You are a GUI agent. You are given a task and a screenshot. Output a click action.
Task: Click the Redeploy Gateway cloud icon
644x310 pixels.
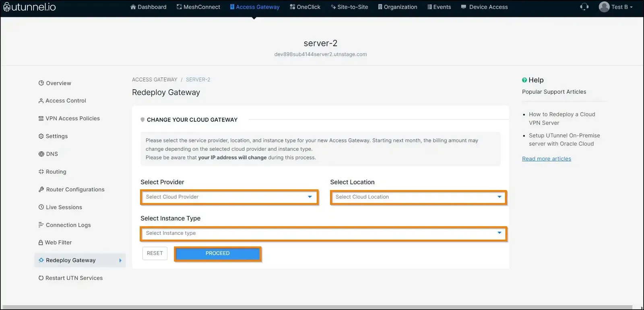pyautogui.click(x=41, y=260)
